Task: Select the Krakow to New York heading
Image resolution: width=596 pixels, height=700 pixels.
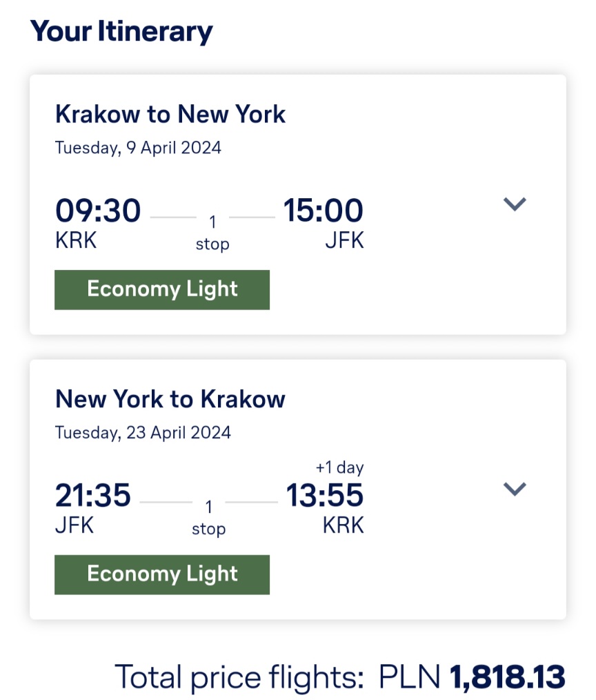Action: 170,114
